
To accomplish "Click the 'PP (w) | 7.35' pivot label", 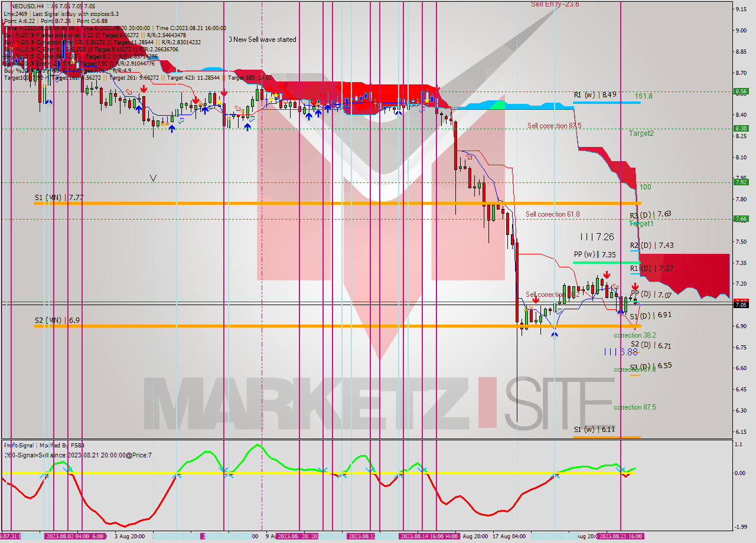I will [595, 254].
